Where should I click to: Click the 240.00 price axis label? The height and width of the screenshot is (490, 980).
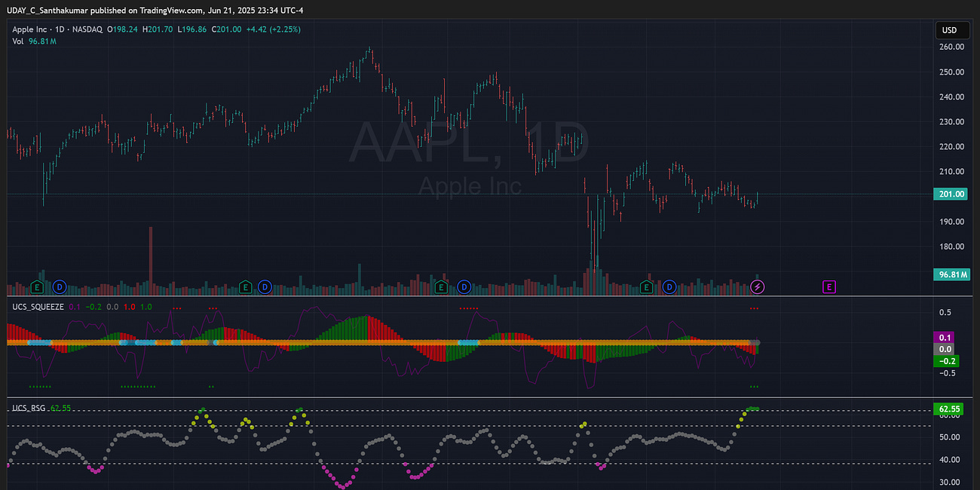[x=953, y=96]
